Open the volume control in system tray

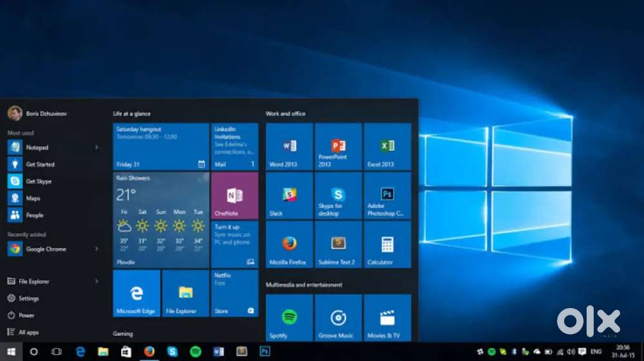click(x=571, y=351)
